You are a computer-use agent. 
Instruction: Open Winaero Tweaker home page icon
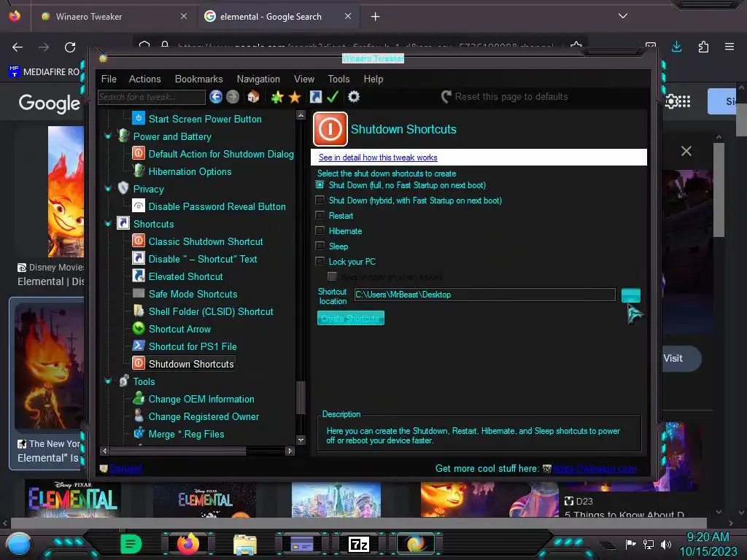253,97
